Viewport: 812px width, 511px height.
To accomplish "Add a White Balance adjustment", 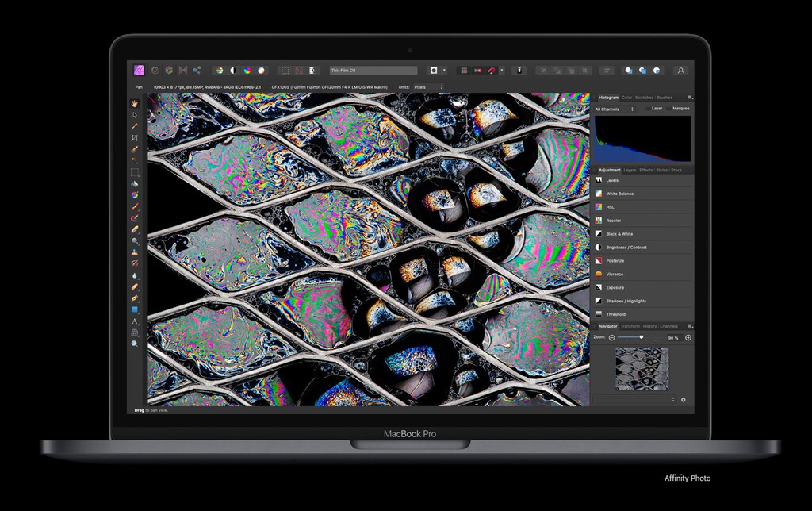I will 642,194.
